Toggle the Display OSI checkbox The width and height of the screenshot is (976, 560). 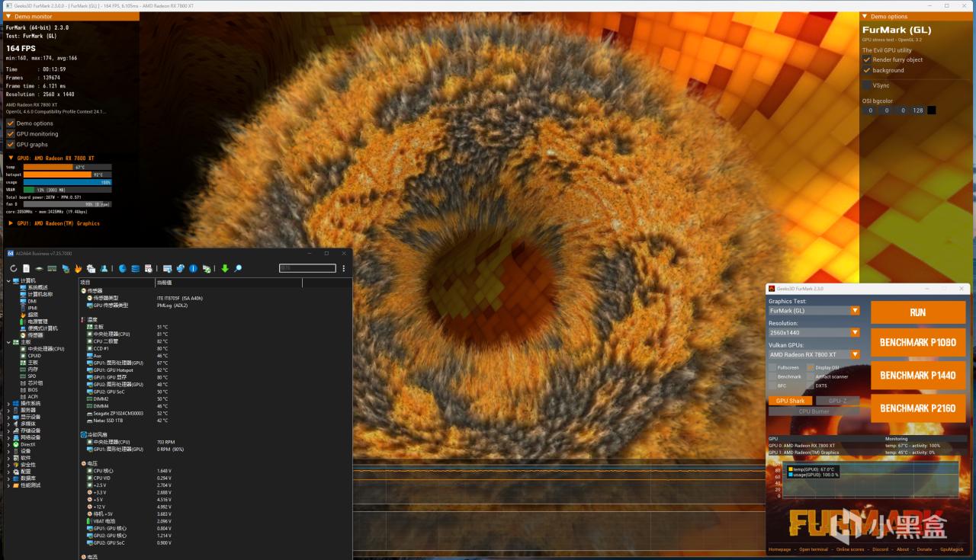(811, 367)
